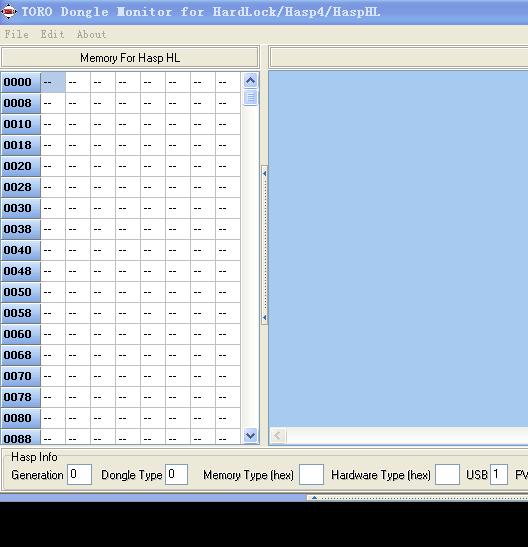Select row header 0040
The height and width of the screenshot is (547, 528).
click(x=21, y=250)
